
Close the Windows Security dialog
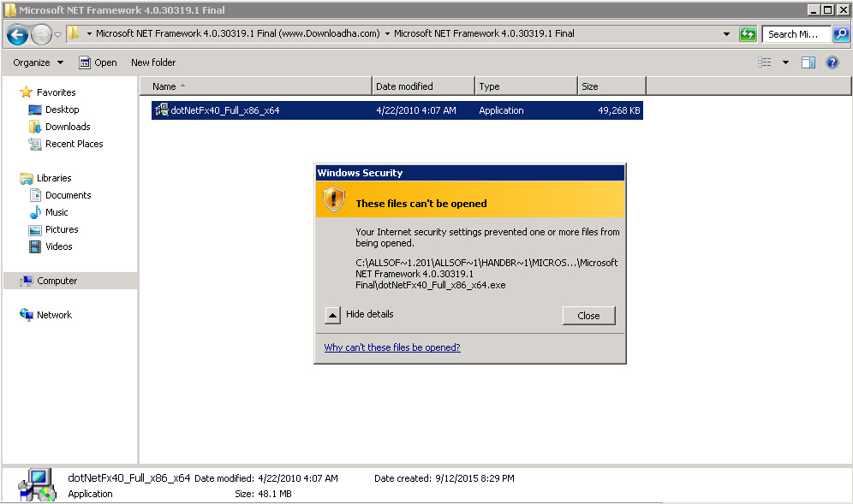[x=588, y=316]
